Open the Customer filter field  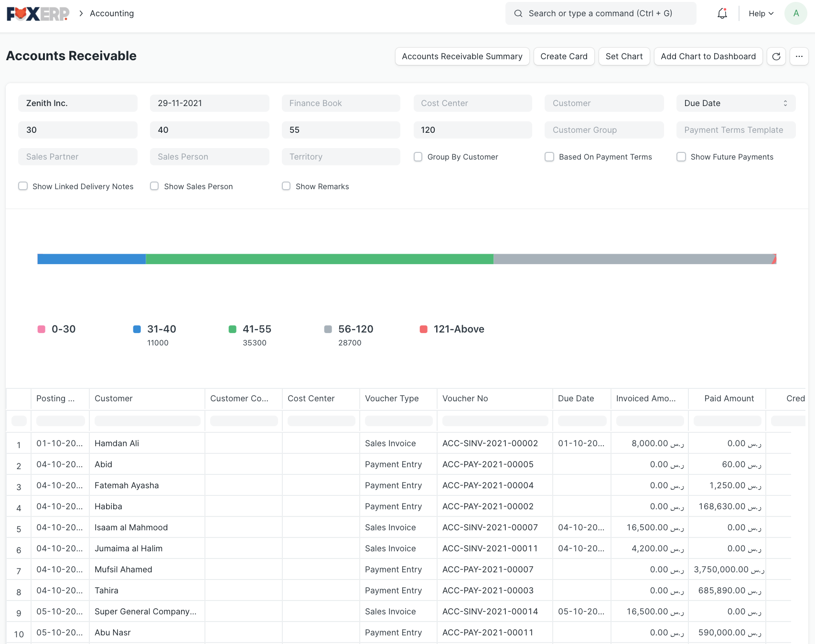click(604, 103)
